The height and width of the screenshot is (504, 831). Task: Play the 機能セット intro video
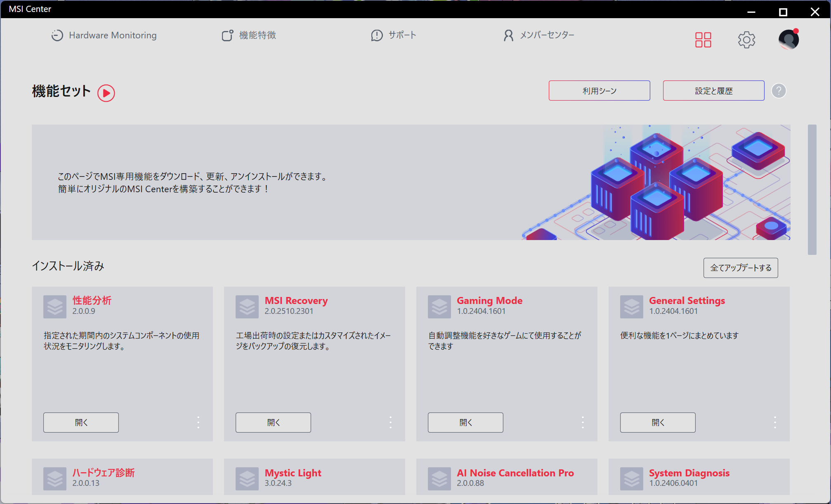tap(106, 93)
